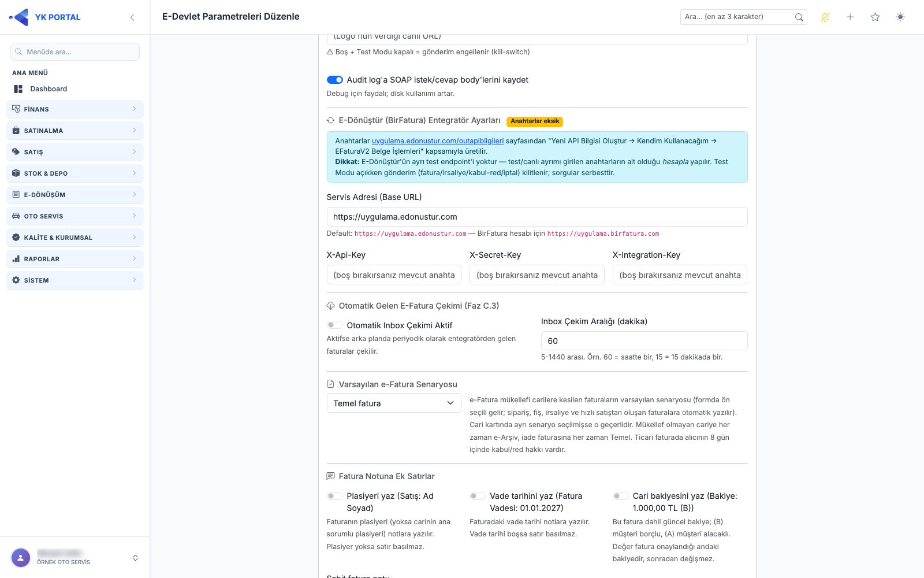Open the RAPORLAR menu
924x578 pixels.
[75, 259]
